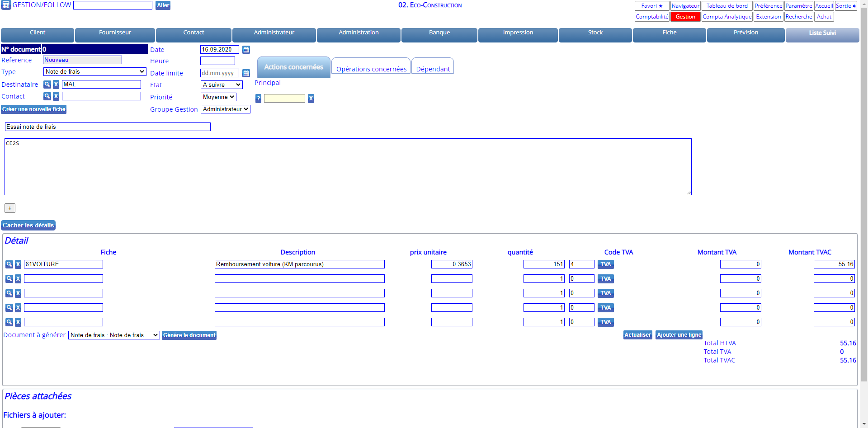
Task: Open calendar picker for Date limite
Action: click(x=246, y=73)
